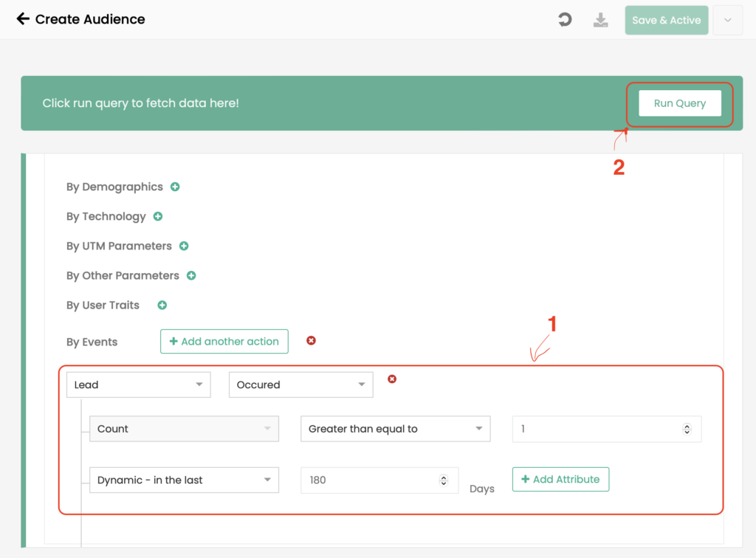Click the By UTM Parameters label
The height and width of the screenshot is (558, 756).
pos(119,247)
